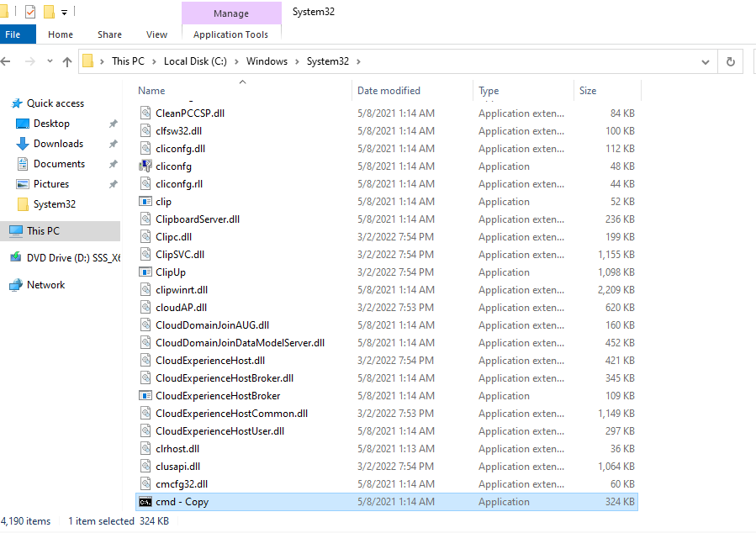Open the Share ribbon tab
Viewport: 756px width, 533px height.
[x=109, y=34]
